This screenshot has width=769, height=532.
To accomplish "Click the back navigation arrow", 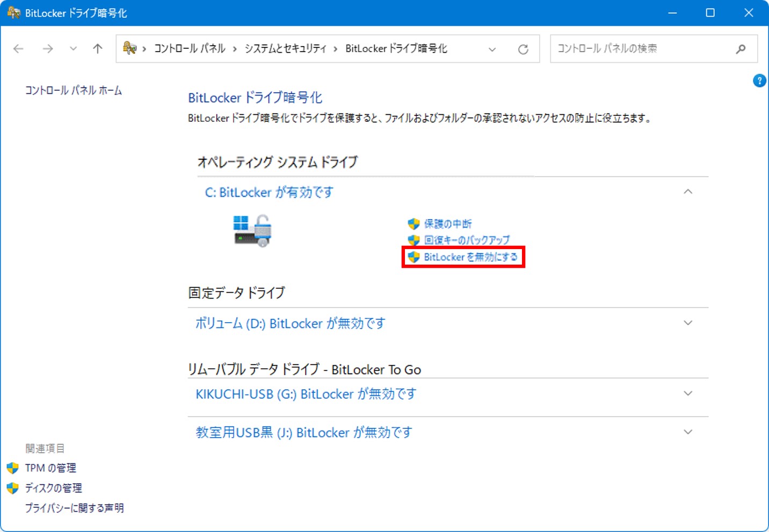I will click(19, 49).
